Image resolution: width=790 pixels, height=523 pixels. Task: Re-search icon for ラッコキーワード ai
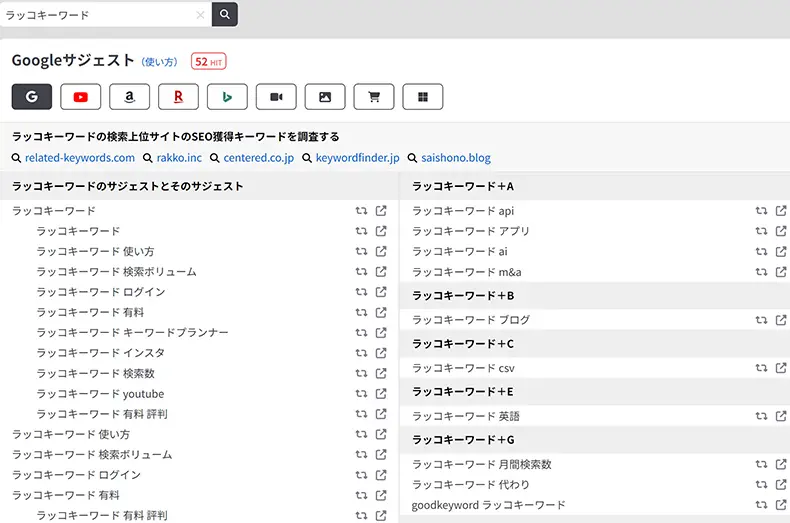pos(761,251)
